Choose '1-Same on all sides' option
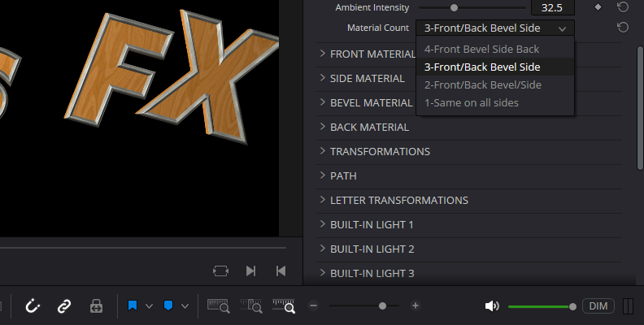 click(471, 102)
